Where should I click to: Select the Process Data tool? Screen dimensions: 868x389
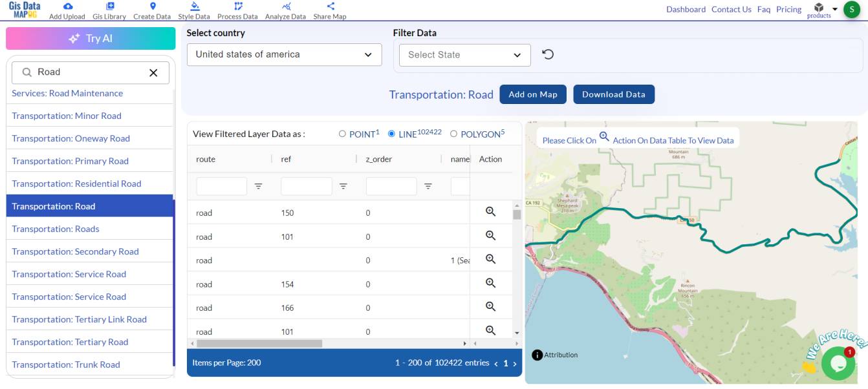coord(237,10)
